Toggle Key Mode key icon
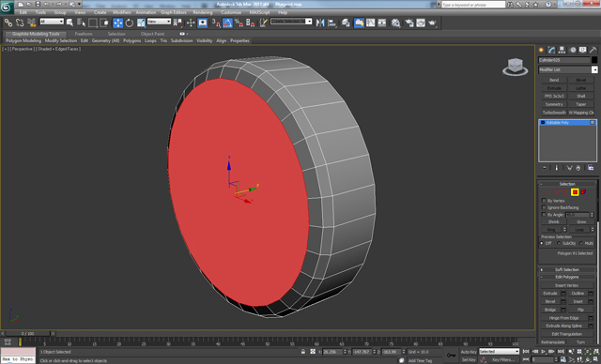 451,356
